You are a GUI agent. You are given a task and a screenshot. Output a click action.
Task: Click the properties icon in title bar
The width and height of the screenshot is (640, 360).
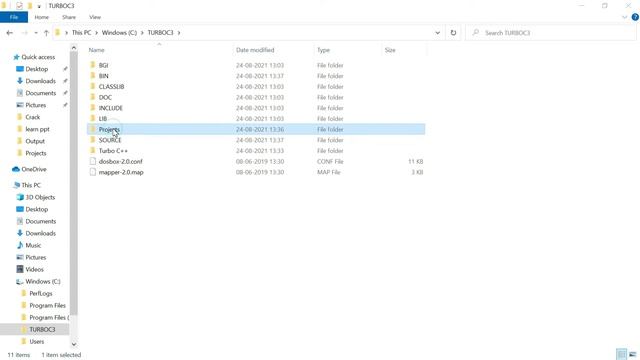click(x=19, y=6)
